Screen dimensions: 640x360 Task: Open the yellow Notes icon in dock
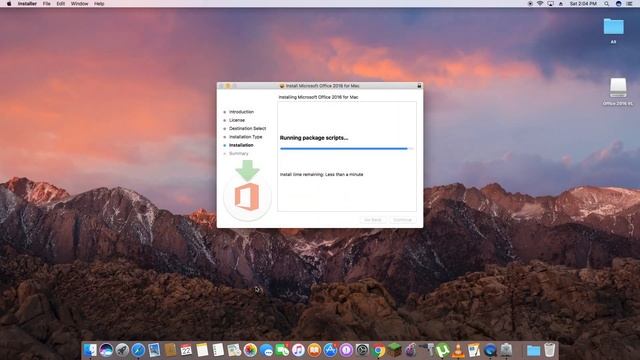pos(202,350)
